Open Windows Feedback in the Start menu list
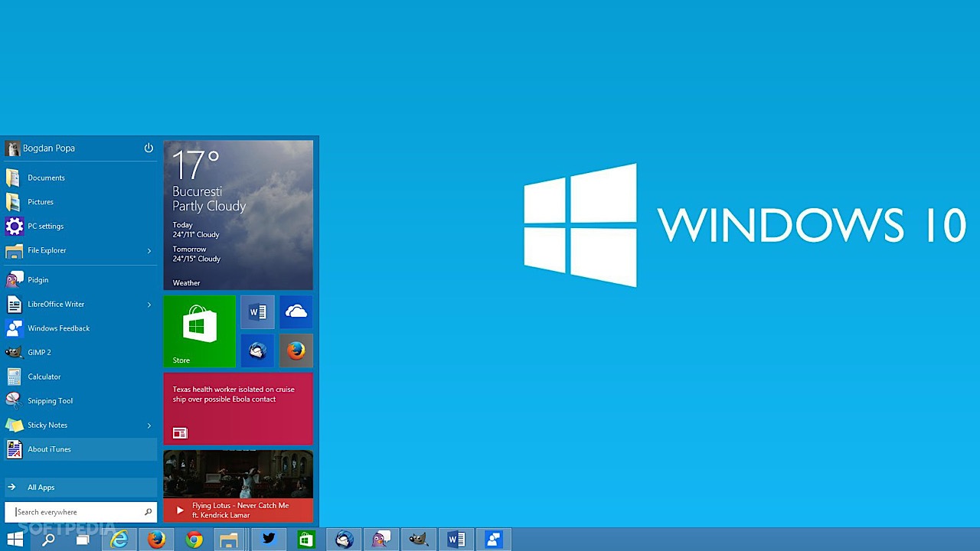980x551 pixels. [80, 328]
